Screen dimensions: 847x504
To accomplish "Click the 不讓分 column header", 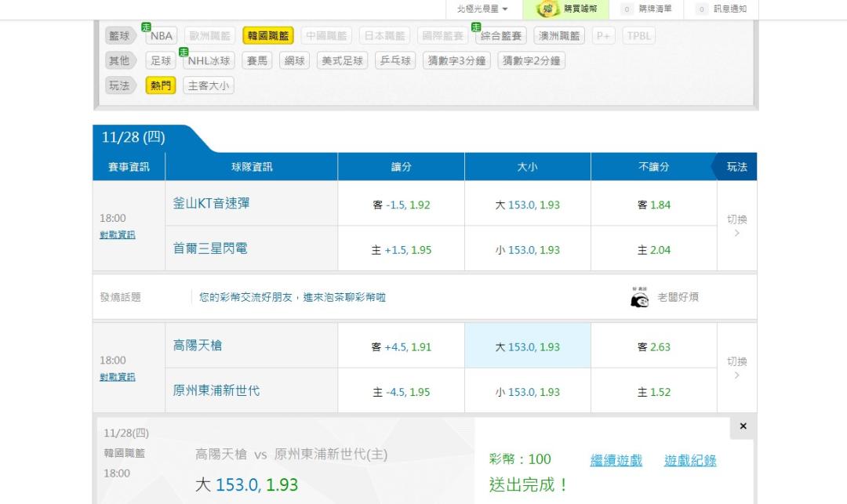I will pyautogui.click(x=653, y=167).
